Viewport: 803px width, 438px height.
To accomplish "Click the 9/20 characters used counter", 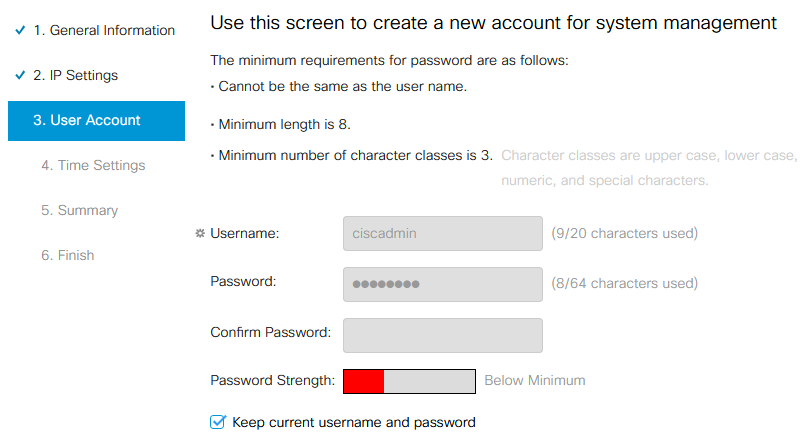I will [x=624, y=234].
